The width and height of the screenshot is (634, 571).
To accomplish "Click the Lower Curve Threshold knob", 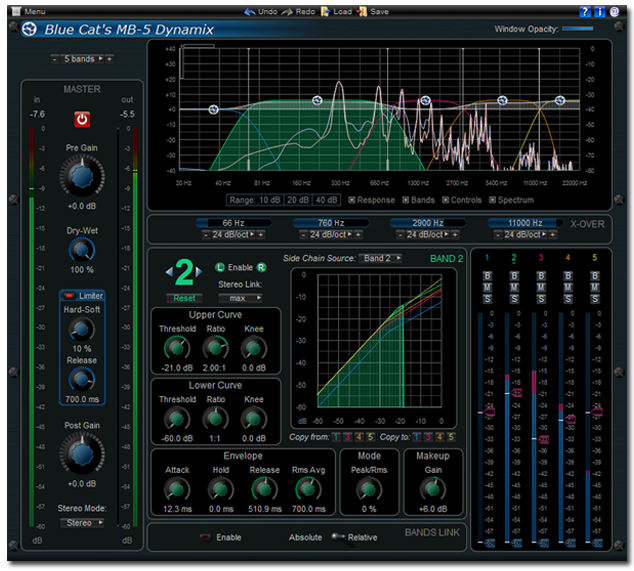I will (x=177, y=419).
